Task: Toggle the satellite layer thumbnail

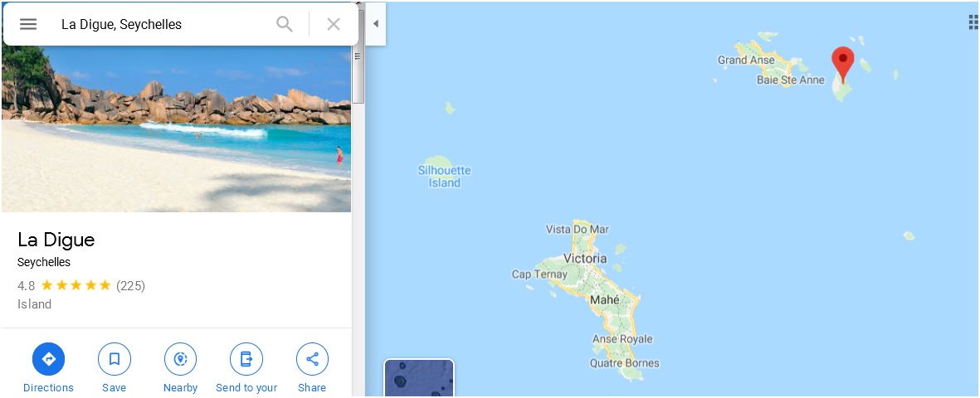Action: point(419,378)
